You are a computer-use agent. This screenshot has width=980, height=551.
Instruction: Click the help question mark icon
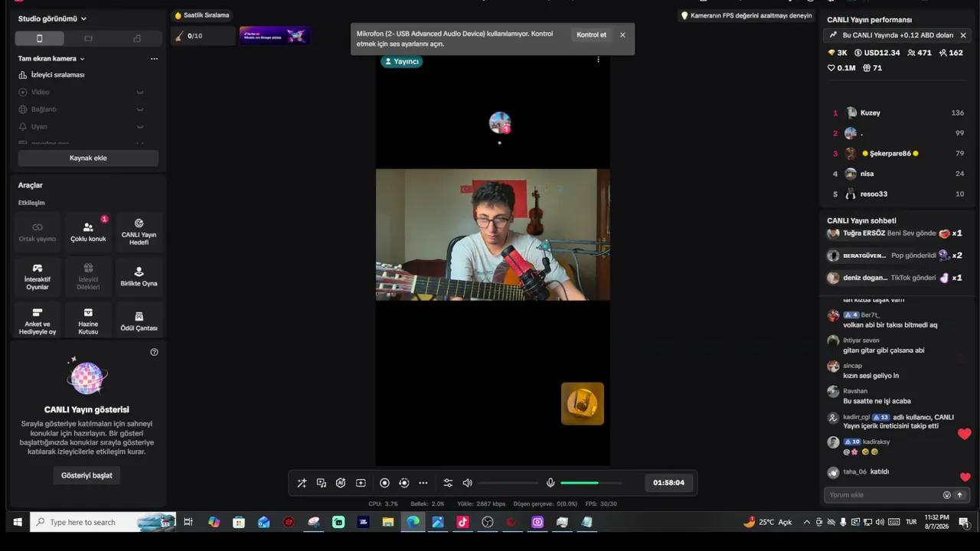154,352
